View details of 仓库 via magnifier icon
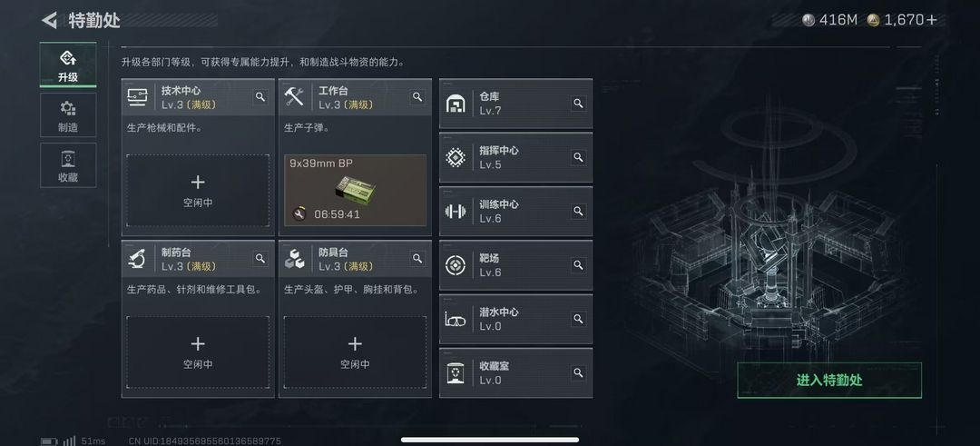The width and height of the screenshot is (980, 446). point(578,104)
